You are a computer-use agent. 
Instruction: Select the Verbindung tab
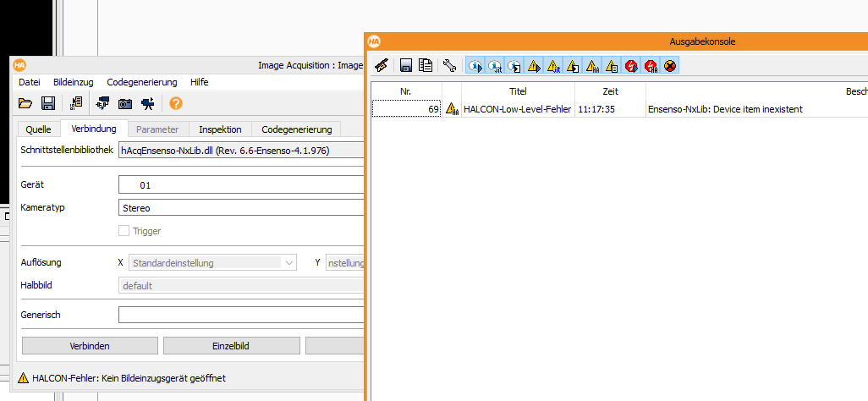94,129
